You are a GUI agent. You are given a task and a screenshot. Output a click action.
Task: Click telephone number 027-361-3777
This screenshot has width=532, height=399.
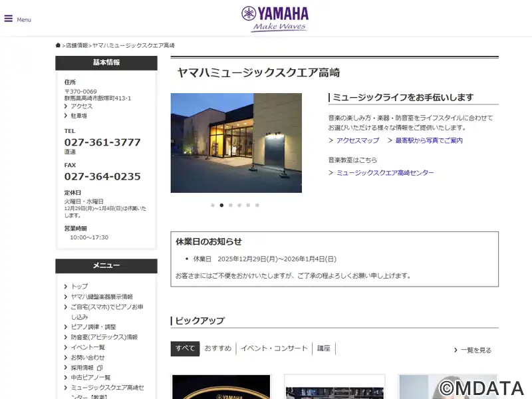(102, 142)
